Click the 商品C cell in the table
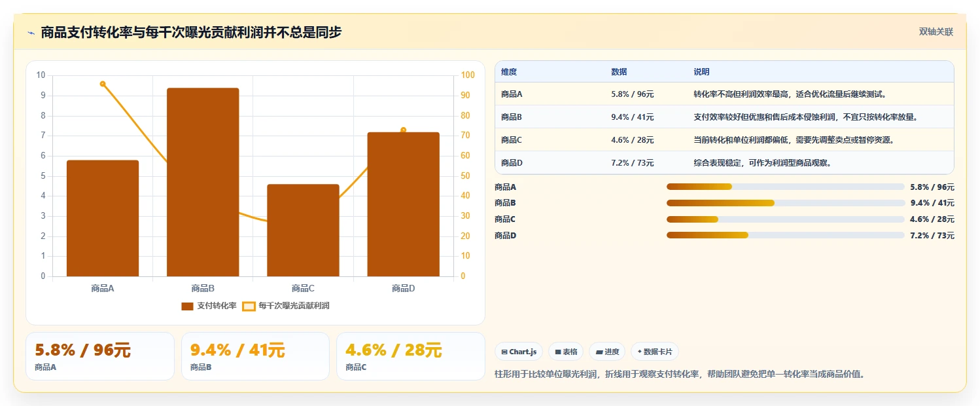Image resolution: width=980 pixels, height=406 pixels. [x=512, y=140]
